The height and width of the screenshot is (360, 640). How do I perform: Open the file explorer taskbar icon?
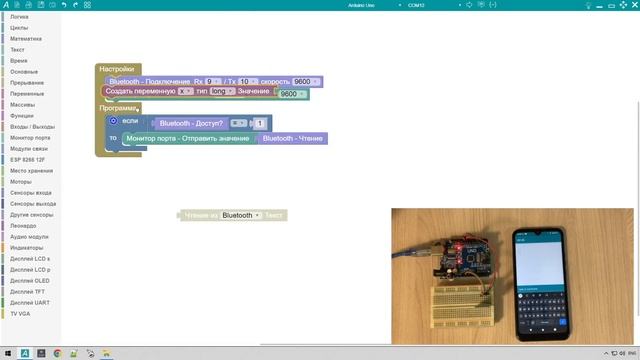point(106,353)
